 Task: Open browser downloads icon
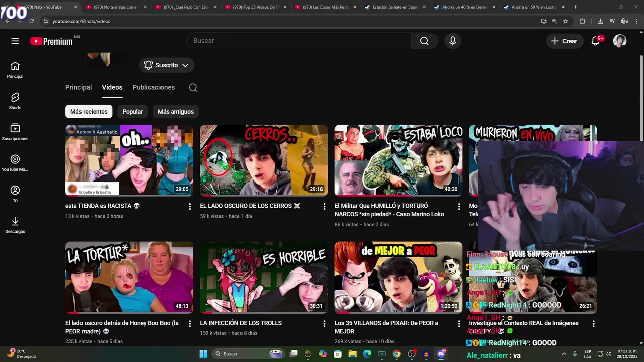600,21
